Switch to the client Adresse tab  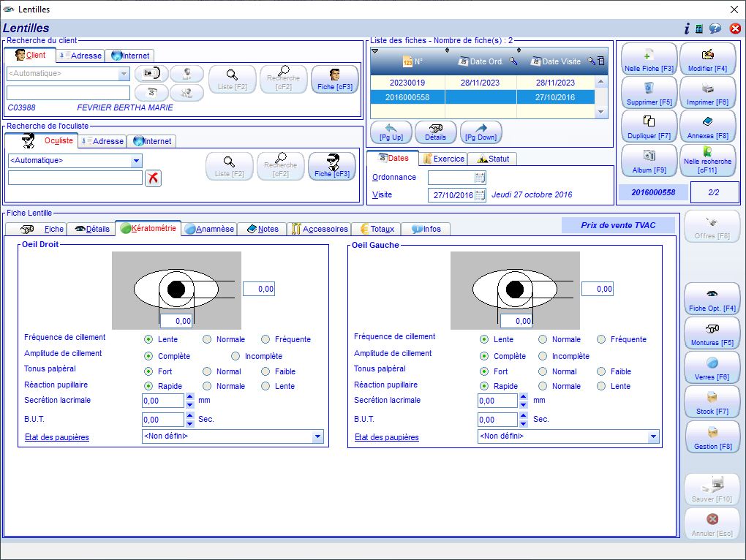80,56
